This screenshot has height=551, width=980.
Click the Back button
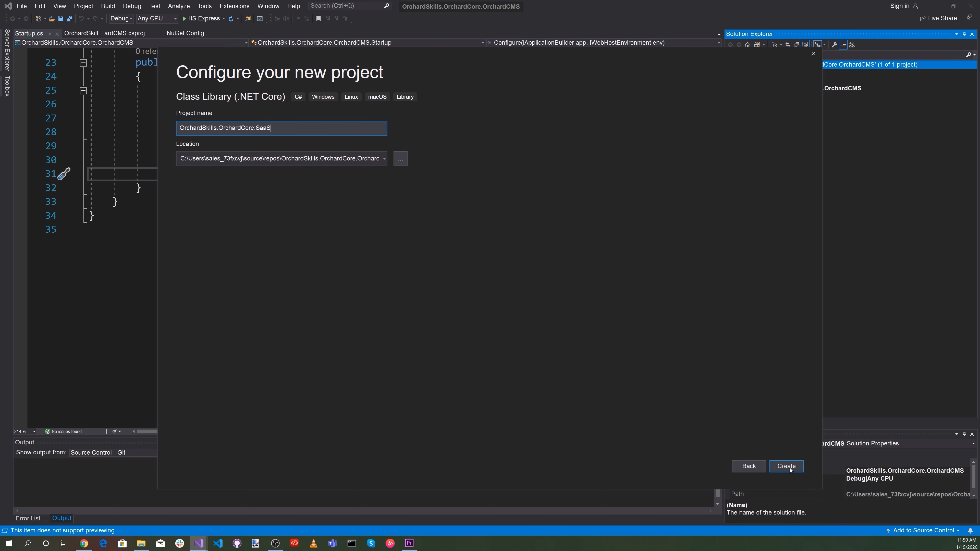[x=749, y=466]
